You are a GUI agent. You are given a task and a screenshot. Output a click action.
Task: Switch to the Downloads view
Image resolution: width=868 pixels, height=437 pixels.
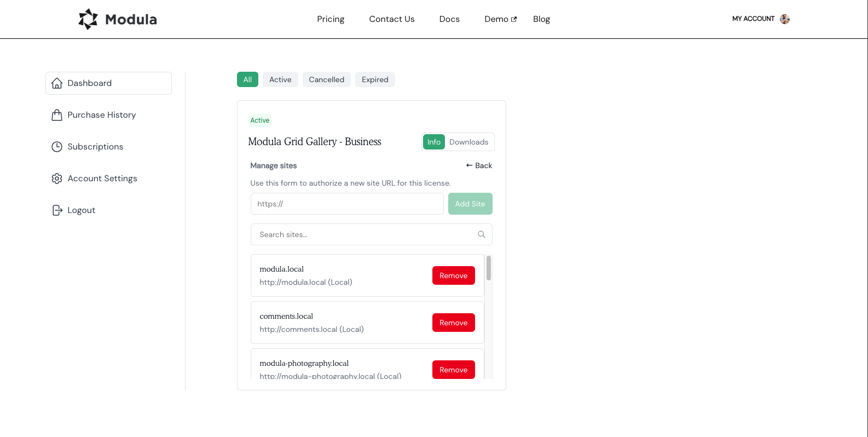pyautogui.click(x=468, y=142)
